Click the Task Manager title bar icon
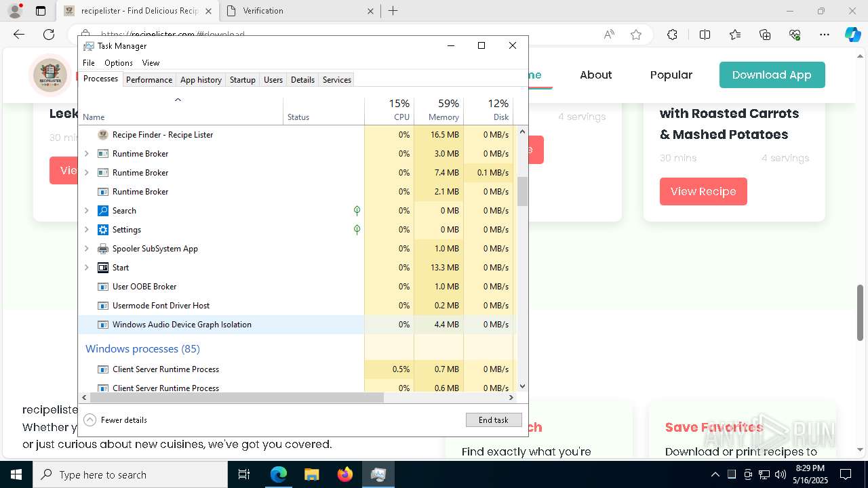This screenshot has height=488, width=868. [x=89, y=45]
